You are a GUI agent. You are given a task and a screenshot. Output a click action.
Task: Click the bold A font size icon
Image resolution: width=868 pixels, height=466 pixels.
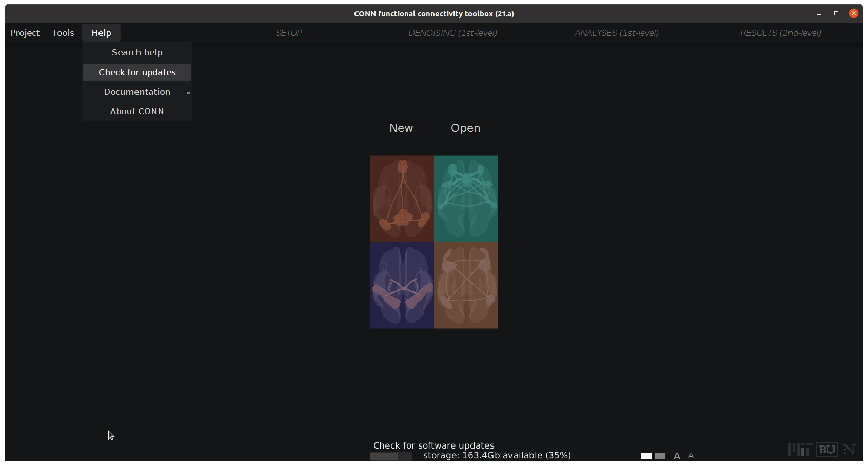point(677,456)
